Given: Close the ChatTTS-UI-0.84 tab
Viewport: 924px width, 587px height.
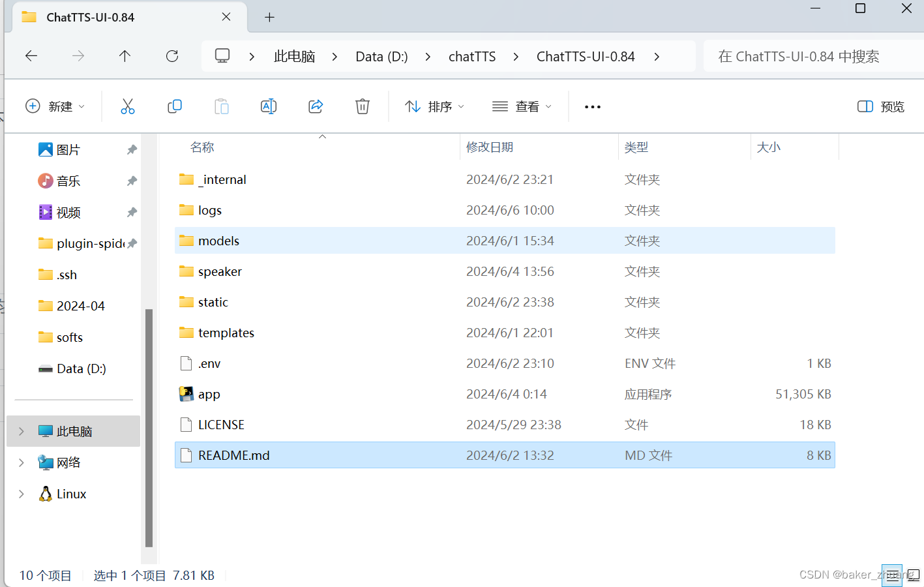Looking at the screenshot, I should [226, 17].
